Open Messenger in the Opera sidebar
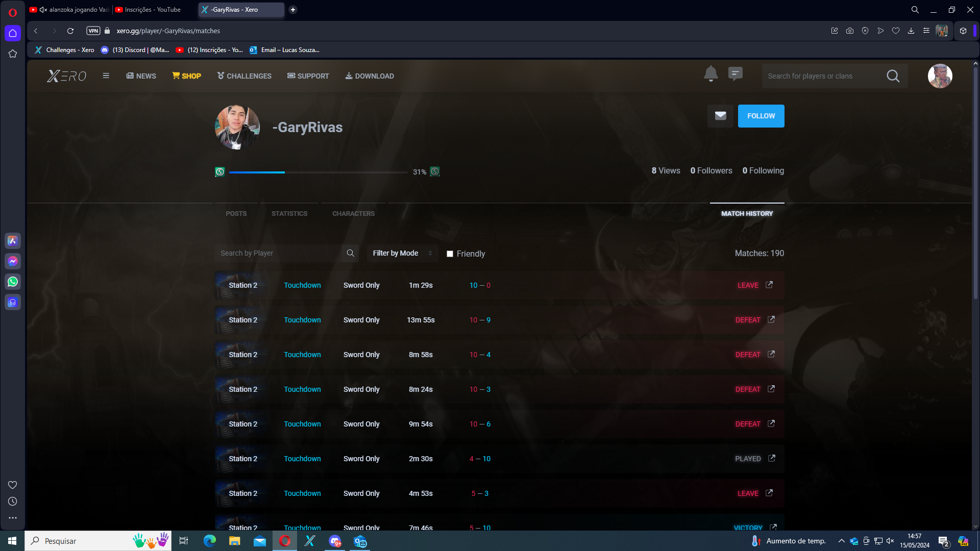 pyautogui.click(x=13, y=261)
